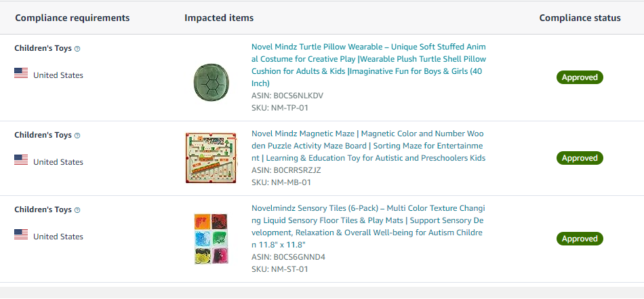
Task: Open Children's Toys help icon in Magnetic Maze row
Action: tap(77, 136)
